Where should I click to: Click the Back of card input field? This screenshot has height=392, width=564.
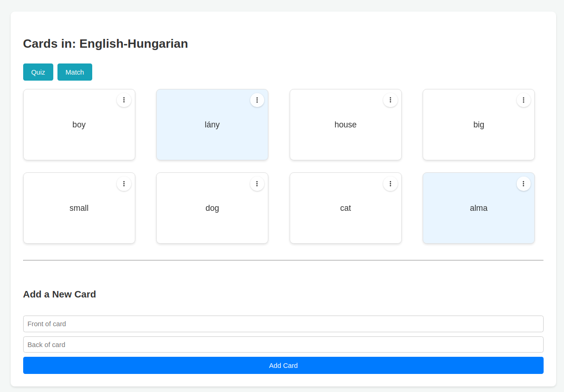point(283,344)
